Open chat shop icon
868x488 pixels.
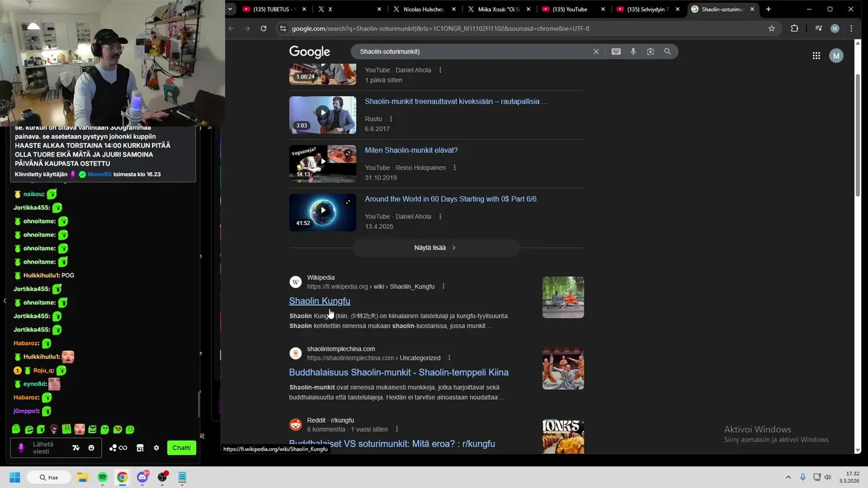tap(140, 448)
